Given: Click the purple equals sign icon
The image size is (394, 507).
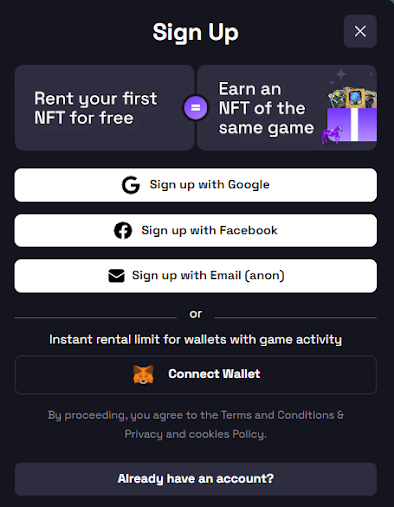Looking at the screenshot, I should tap(196, 108).
